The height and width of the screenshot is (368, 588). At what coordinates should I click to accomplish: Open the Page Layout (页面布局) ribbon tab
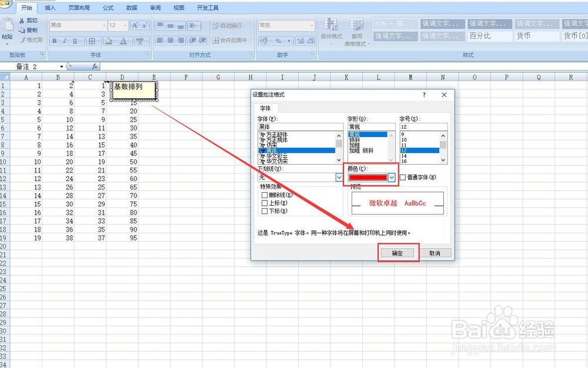(79, 8)
